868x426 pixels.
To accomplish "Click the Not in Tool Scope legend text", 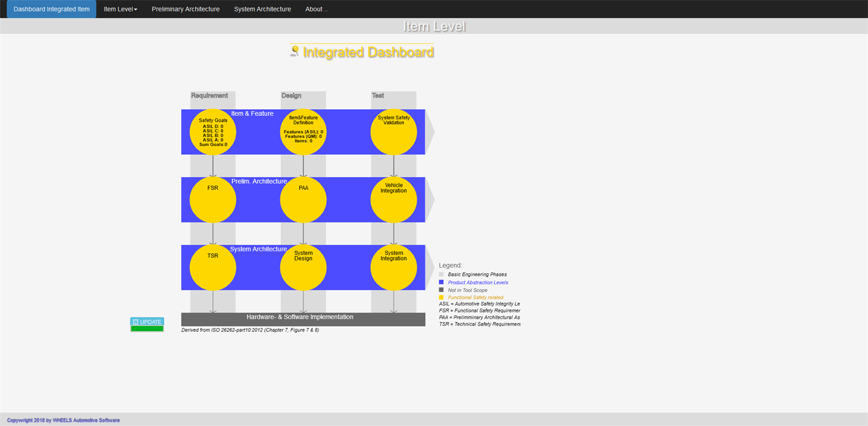I will pos(468,290).
